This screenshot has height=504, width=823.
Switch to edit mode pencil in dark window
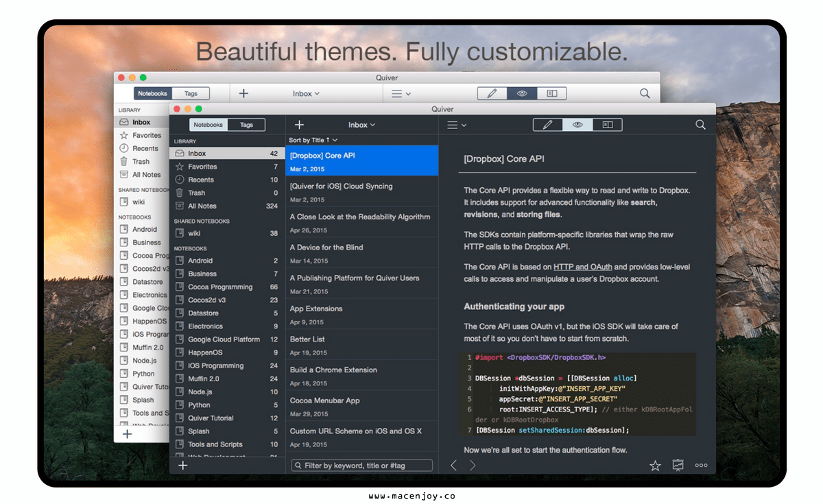click(547, 125)
